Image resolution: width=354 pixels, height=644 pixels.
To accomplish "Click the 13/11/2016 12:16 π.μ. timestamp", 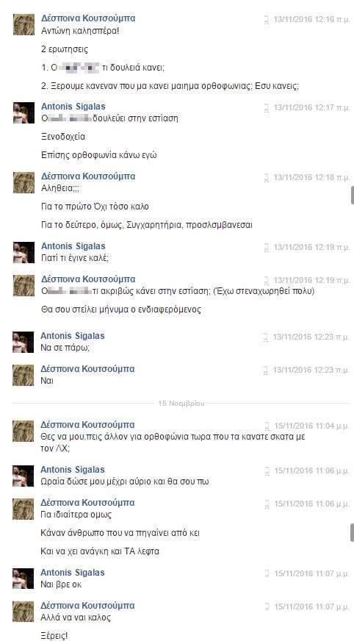I will pos(311,19).
